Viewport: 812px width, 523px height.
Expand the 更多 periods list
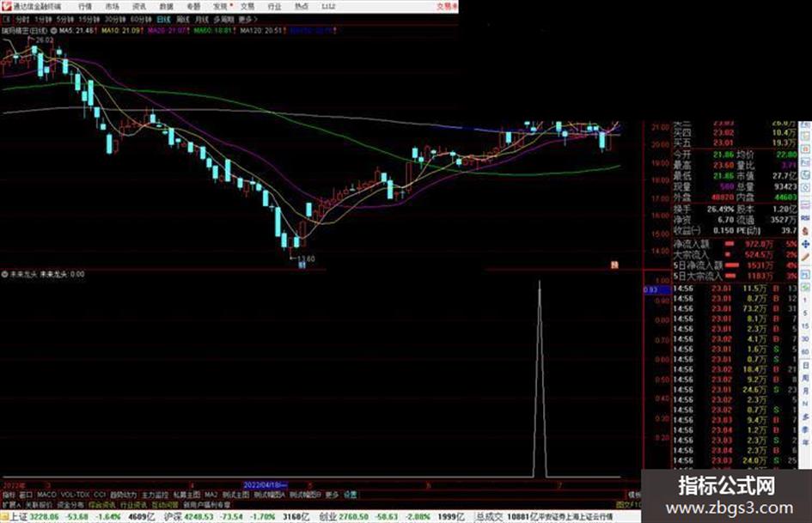tap(247, 19)
